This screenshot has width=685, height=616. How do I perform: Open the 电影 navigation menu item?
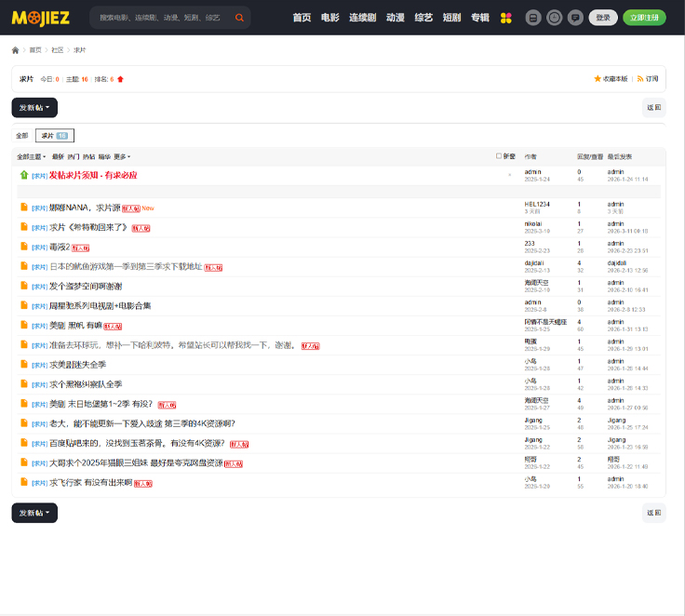pos(329,18)
